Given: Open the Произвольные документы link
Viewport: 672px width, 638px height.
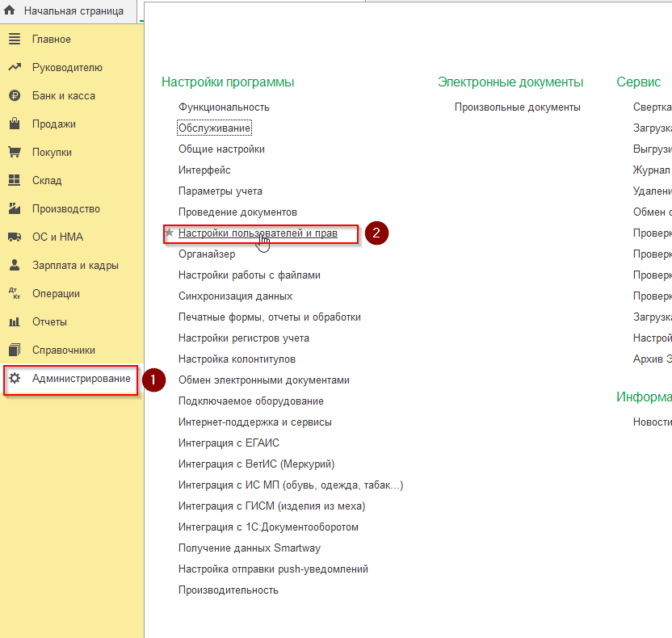Looking at the screenshot, I should 518,107.
